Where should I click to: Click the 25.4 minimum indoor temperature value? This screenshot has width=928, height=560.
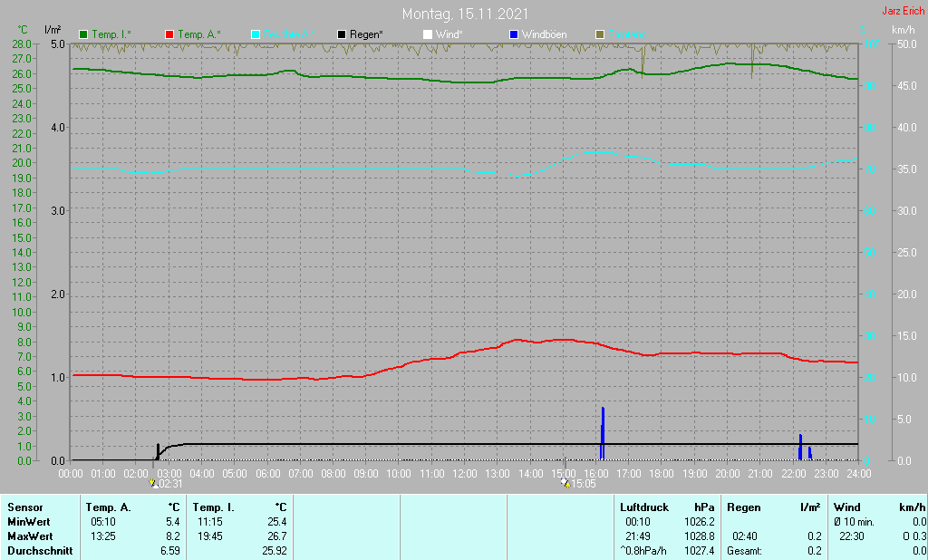[277, 522]
